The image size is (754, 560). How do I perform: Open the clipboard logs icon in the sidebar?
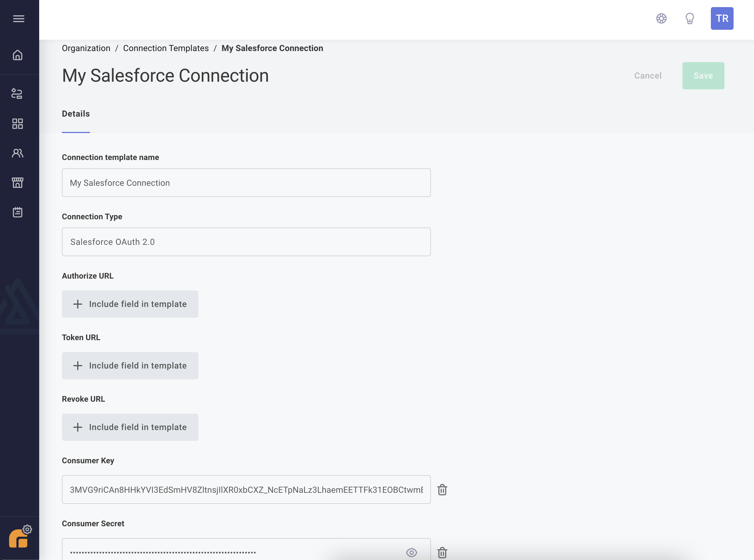tap(18, 212)
